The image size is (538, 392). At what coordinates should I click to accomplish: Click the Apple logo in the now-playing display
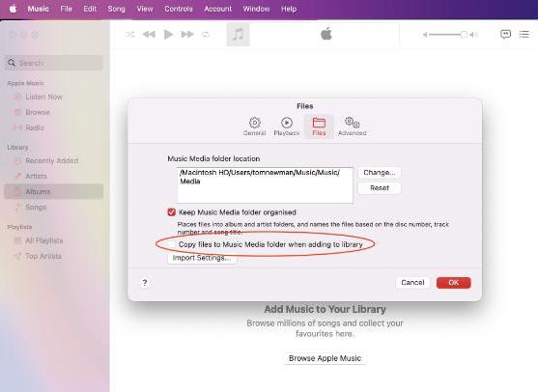(x=326, y=35)
